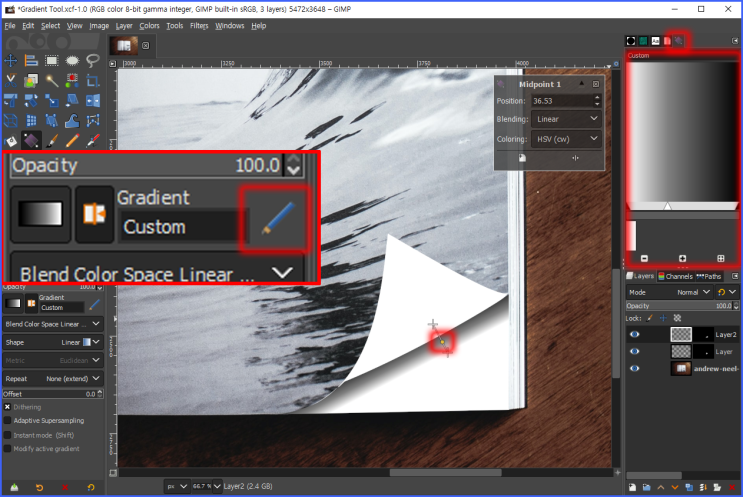Viewport: 743px width, 497px height.
Task: Select the Pencil tool in the toolbox
Action: [72, 140]
